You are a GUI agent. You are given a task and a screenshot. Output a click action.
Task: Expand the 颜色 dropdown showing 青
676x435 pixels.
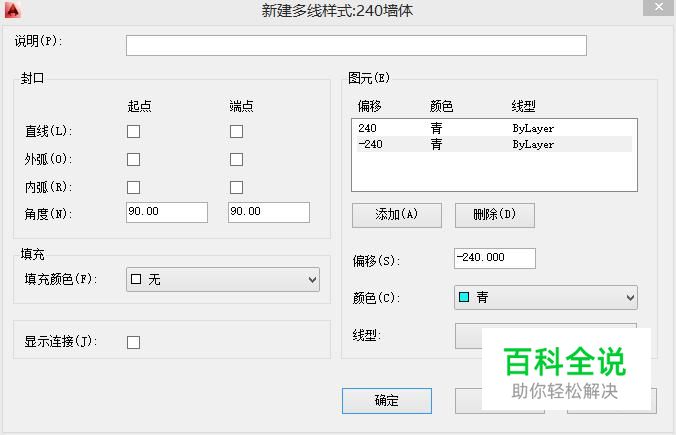click(546, 297)
